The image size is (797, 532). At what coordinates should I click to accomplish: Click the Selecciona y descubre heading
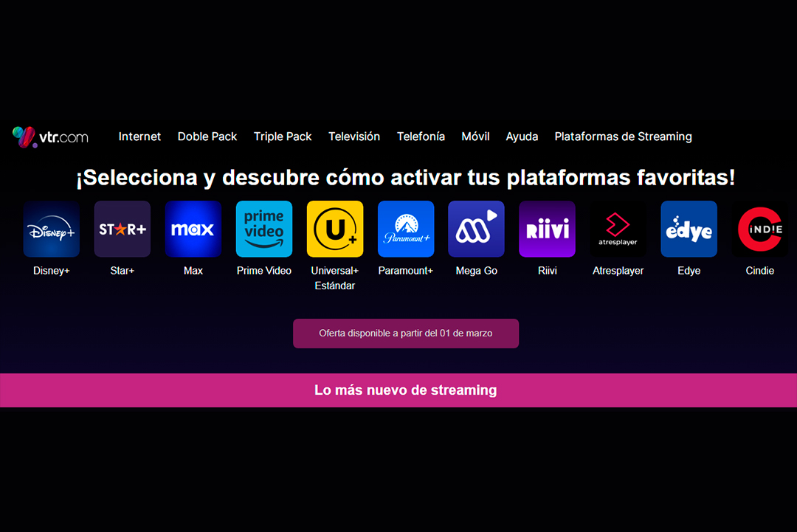tap(406, 178)
